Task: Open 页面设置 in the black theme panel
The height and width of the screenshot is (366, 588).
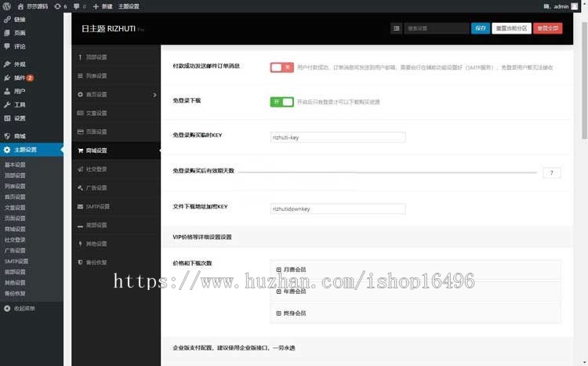Action: point(116,132)
